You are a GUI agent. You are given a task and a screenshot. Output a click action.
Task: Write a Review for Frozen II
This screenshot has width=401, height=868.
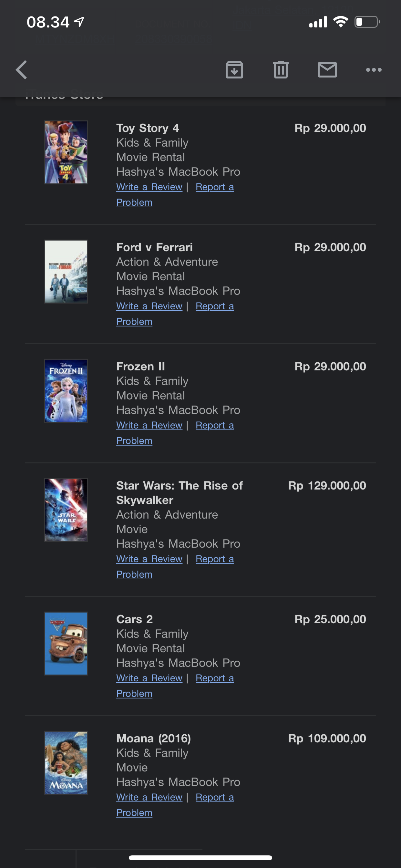point(149,425)
